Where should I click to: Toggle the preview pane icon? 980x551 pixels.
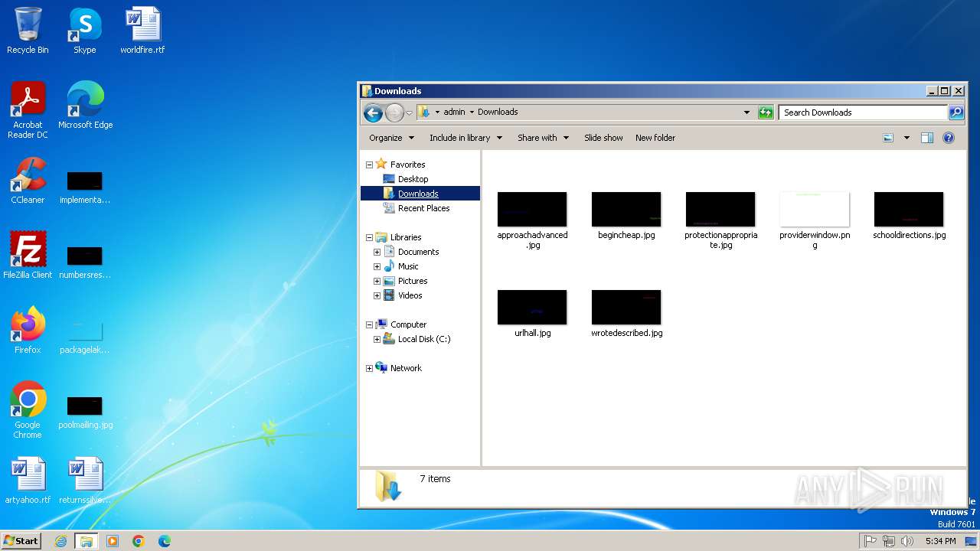point(927,138)
